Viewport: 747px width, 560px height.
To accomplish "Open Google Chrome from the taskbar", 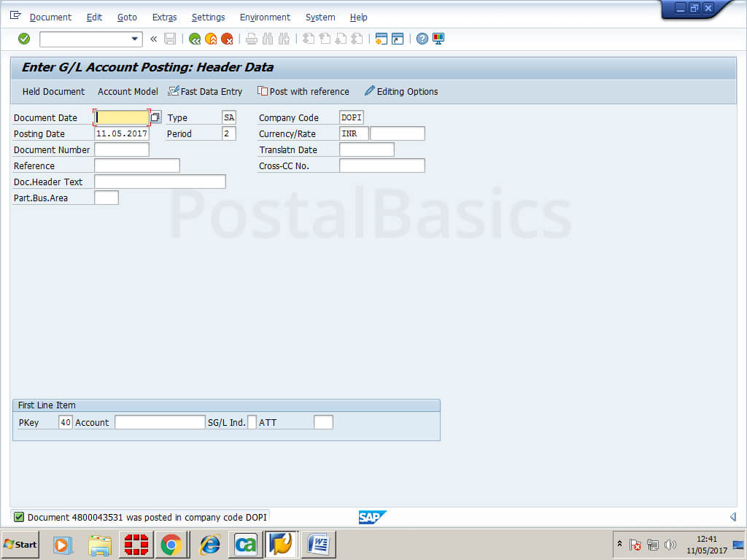I will tap(171, 544).
